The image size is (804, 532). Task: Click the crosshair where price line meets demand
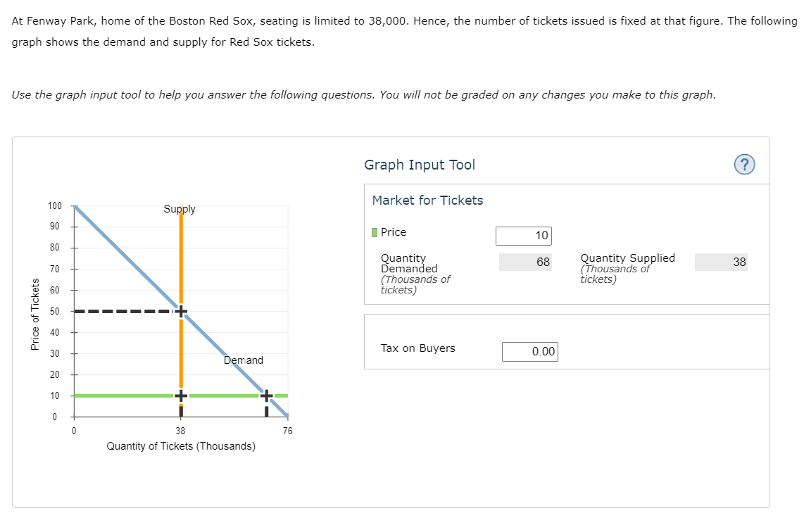point(266,395)
